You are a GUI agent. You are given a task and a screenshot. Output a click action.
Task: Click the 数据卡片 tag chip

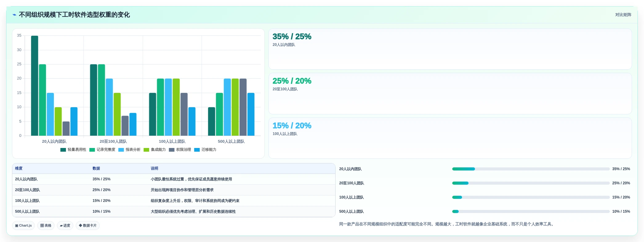pos(88,226)
